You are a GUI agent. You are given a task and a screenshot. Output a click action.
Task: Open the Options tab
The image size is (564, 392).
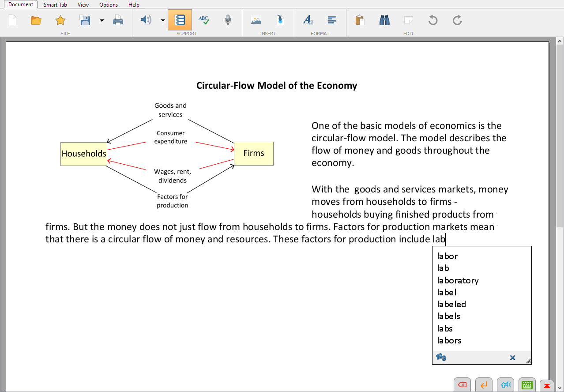(109, 5)
